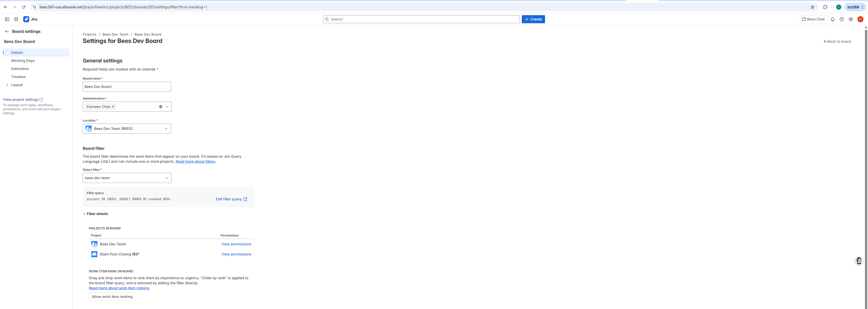Open the app switcher grid icon
This screenshot has width=868, height=309.
click(16, 19)
